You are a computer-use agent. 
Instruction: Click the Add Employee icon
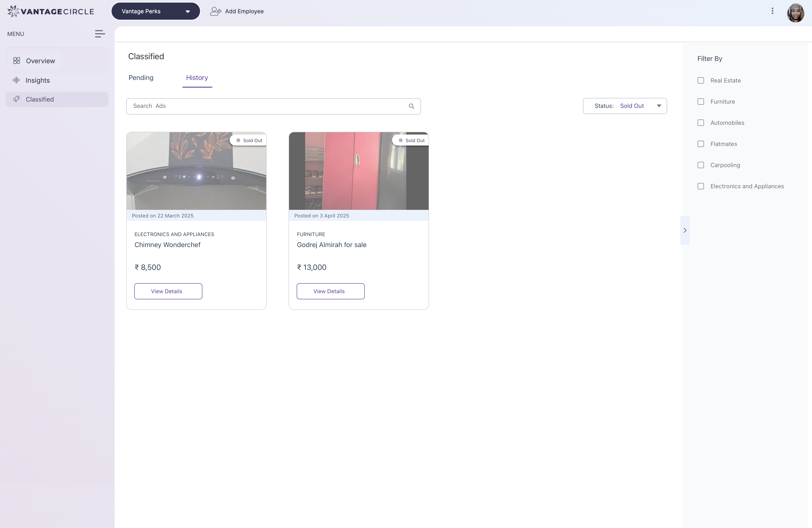[x=215, y=11]
